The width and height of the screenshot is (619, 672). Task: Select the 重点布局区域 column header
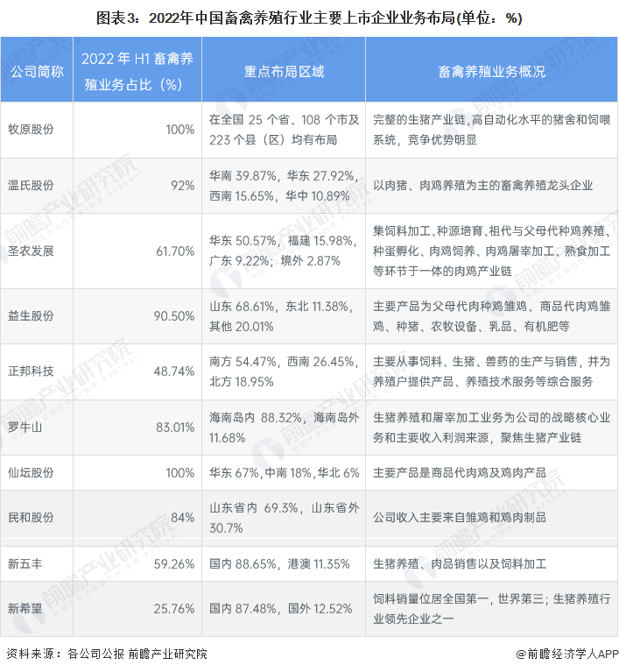(284, 70)
